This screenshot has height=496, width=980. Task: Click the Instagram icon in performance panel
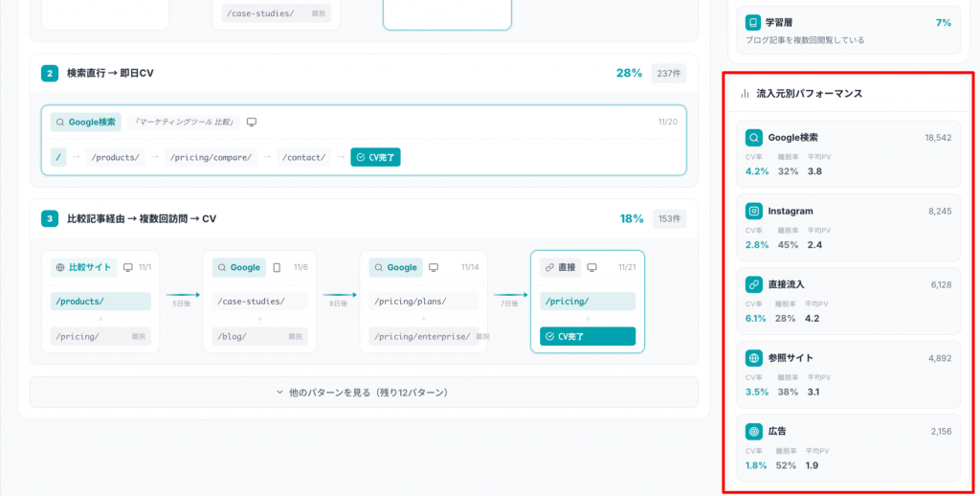coord(754,211)
